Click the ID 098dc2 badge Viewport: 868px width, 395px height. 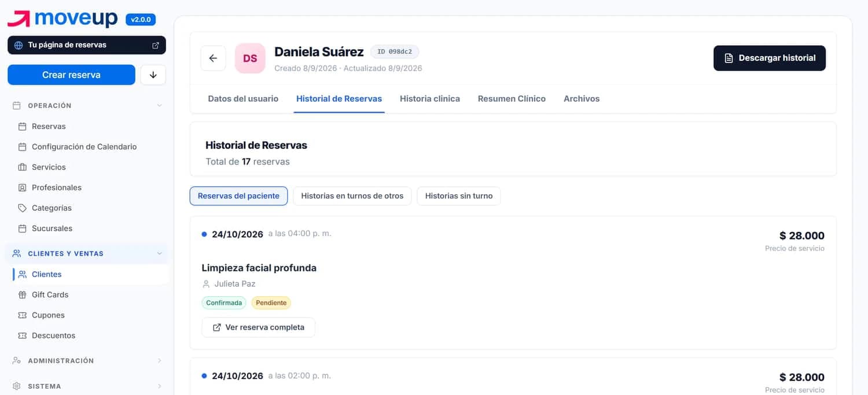pos(395,51)
